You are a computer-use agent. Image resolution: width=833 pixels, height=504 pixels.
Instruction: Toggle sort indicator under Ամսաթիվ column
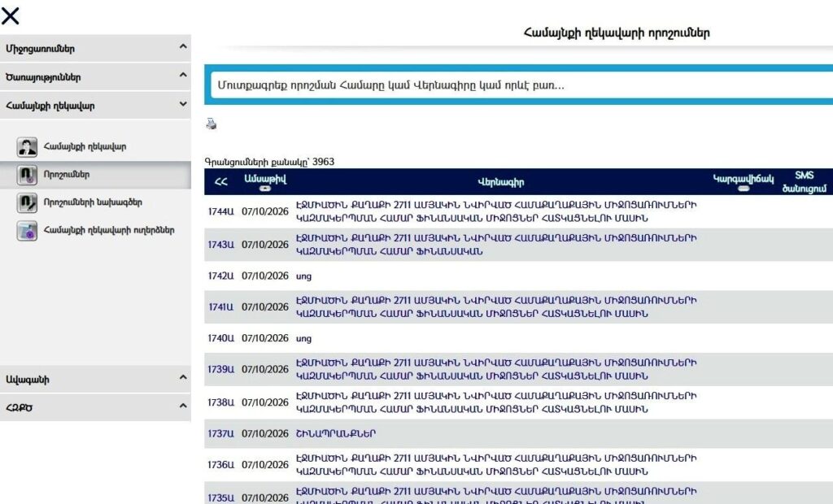(265, 189)
